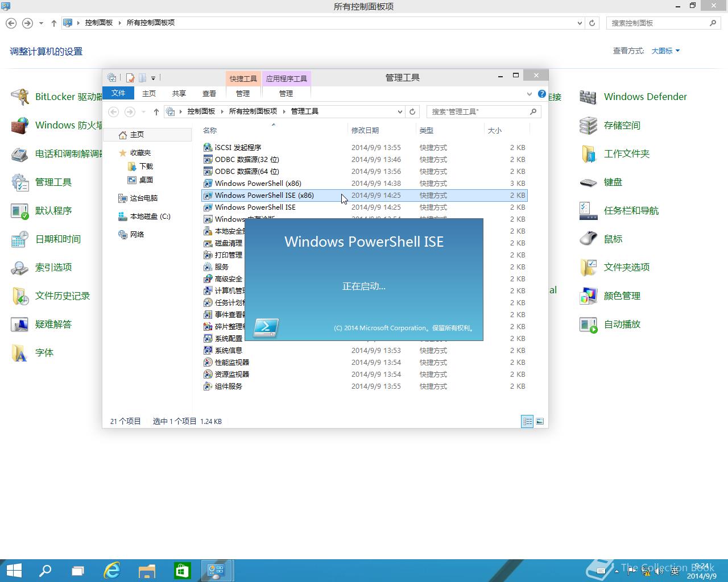
Task: Switch to large icons view in 管理工具
Action: (540, 421)
